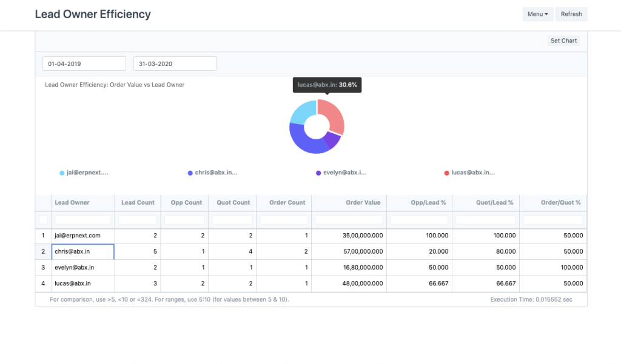
Task: Click the chris@abx.in legend dot
Action: click(x=190, y=173)
